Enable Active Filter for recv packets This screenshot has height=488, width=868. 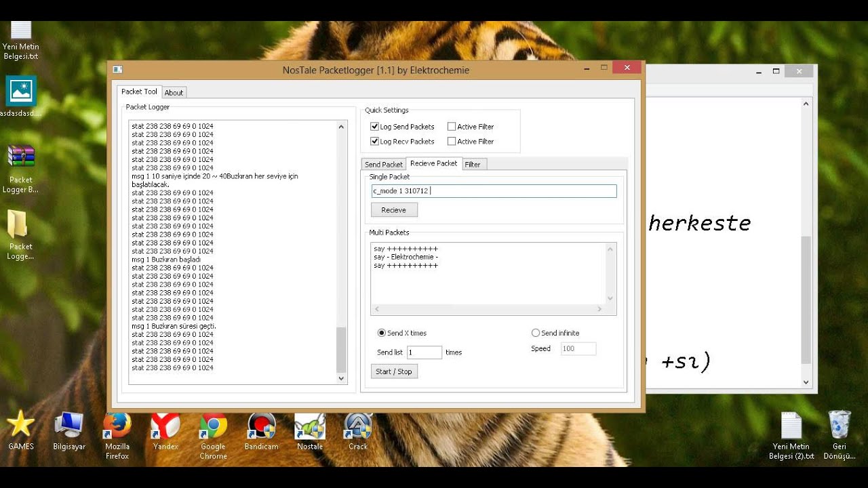pos(452,142)
